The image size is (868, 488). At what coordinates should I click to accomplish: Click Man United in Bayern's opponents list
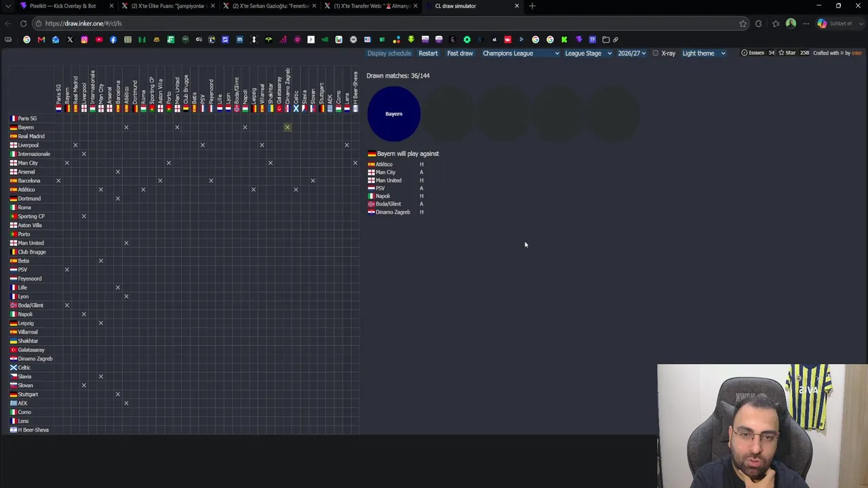pyautogui.click(x=384, y=180)
